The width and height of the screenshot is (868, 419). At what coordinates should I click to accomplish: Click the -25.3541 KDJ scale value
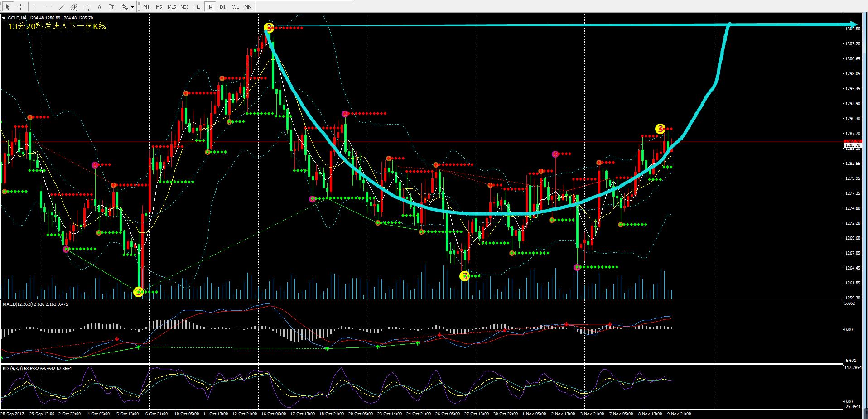[853, 406]
